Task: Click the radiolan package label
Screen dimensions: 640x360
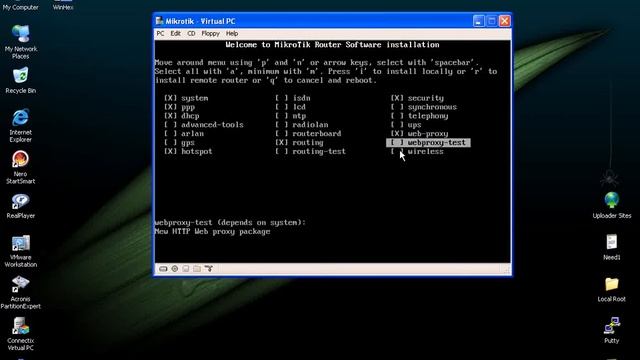Action: (x=310, y=125)
